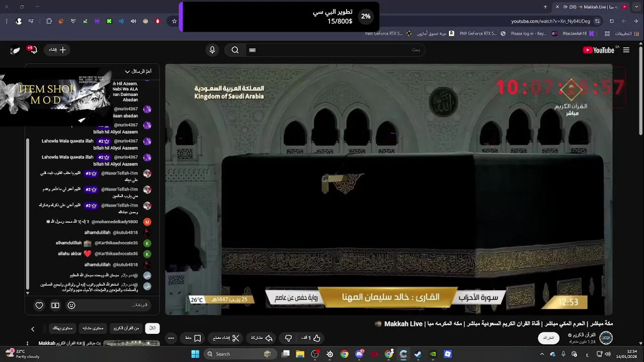The height and width of the screenshot is (362, 644).
Task: Open the YouTube account avatar menu
Action: 16,50
